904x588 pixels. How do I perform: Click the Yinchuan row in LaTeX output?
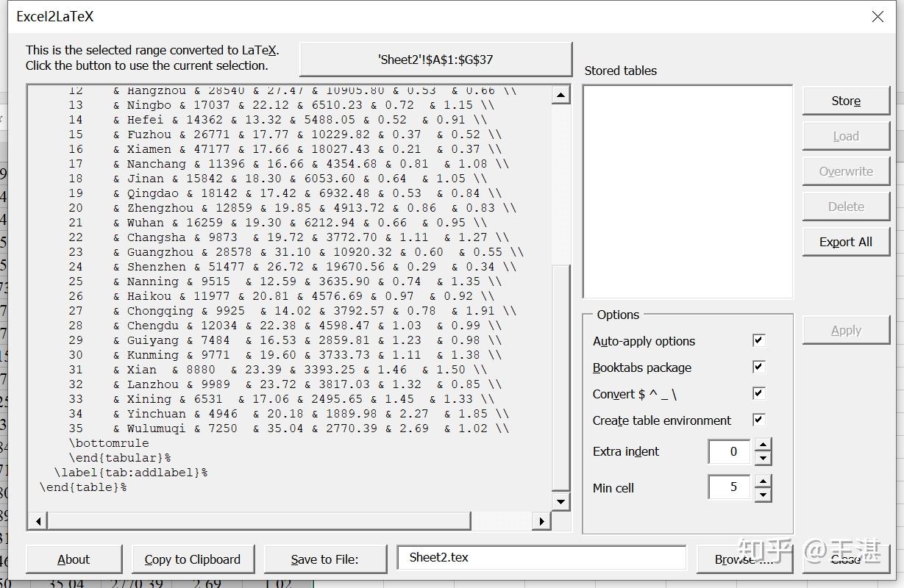[289, 414]
